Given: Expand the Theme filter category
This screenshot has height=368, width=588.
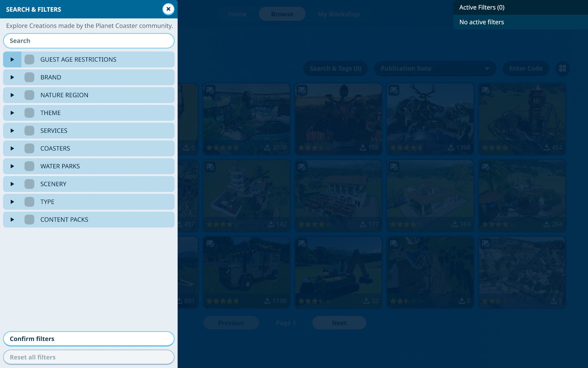Looking at the screenshot, I should click(x=12, y=113).
